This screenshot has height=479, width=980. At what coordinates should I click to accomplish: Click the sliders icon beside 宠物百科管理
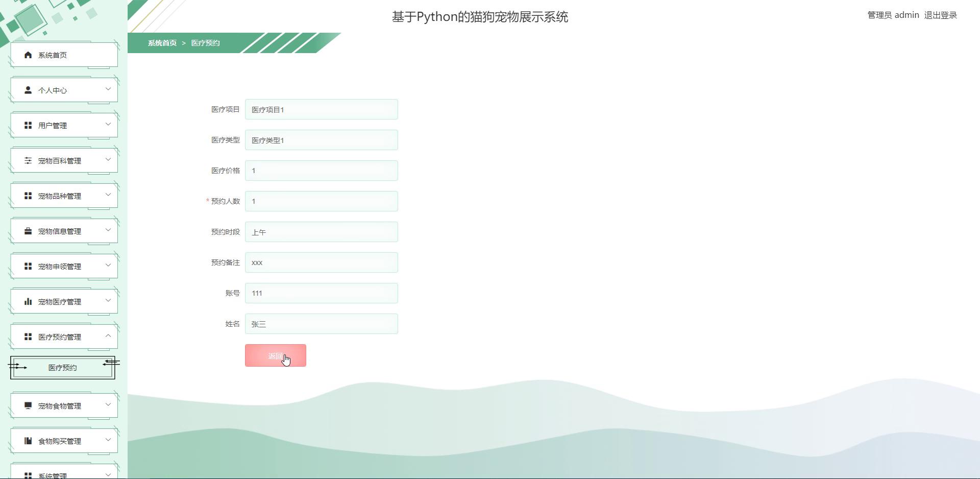coord(28,160)
